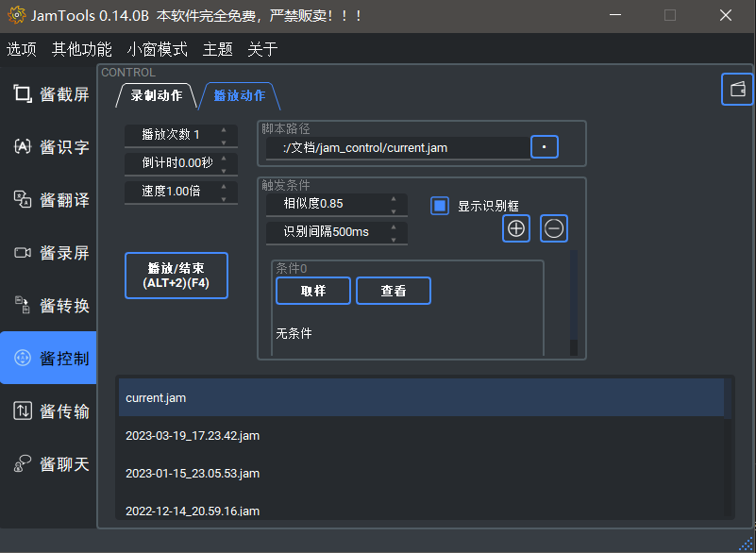Switch to the 录制动作 tab
Image resolution: width=756 pixels, height=553 pixels.
pos(157,95)
